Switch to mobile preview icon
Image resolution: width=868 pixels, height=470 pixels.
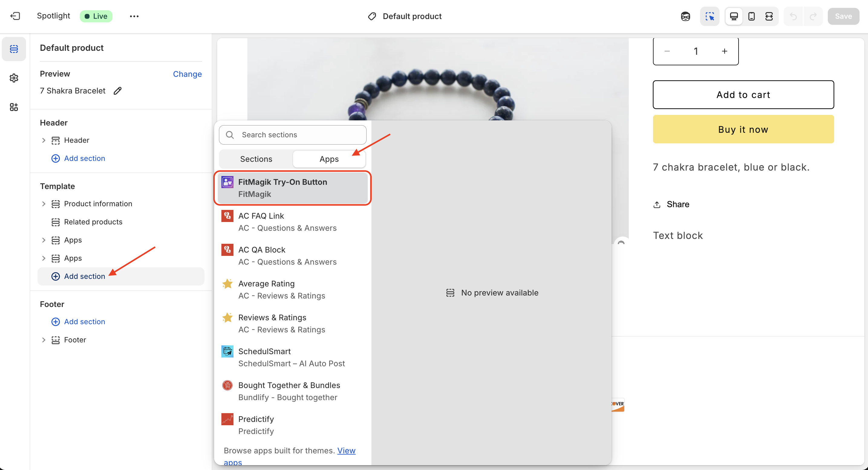click(x=751, y=16)
